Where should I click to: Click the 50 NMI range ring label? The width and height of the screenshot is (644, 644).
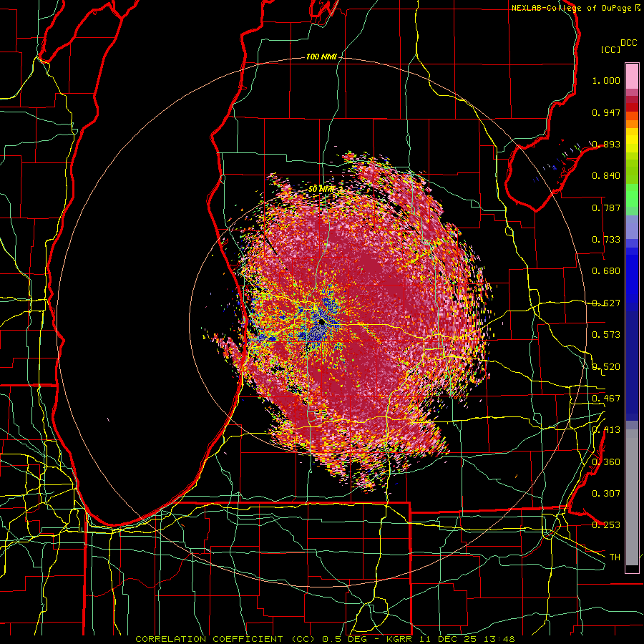point(321,189)
